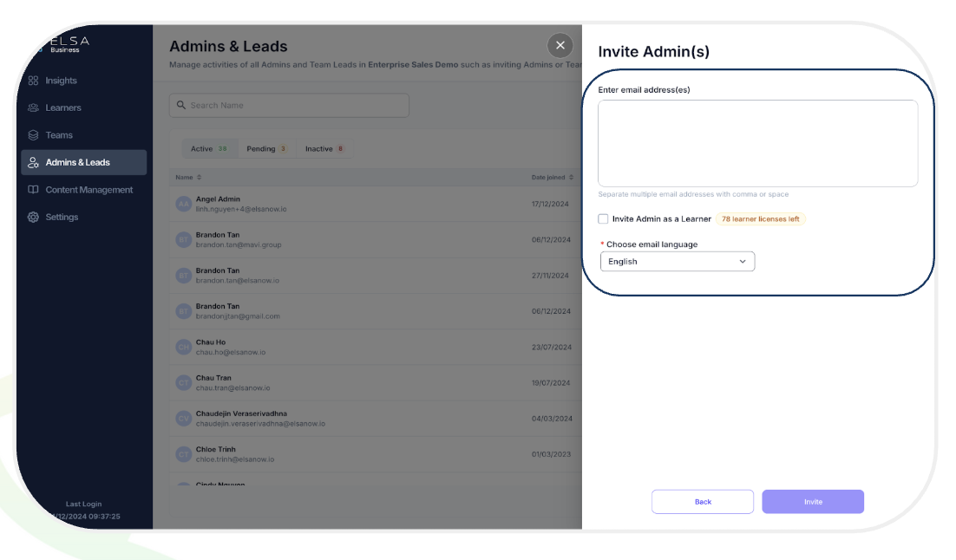Click the Learners people icon
956x560 pixels.
coord(33,107)
